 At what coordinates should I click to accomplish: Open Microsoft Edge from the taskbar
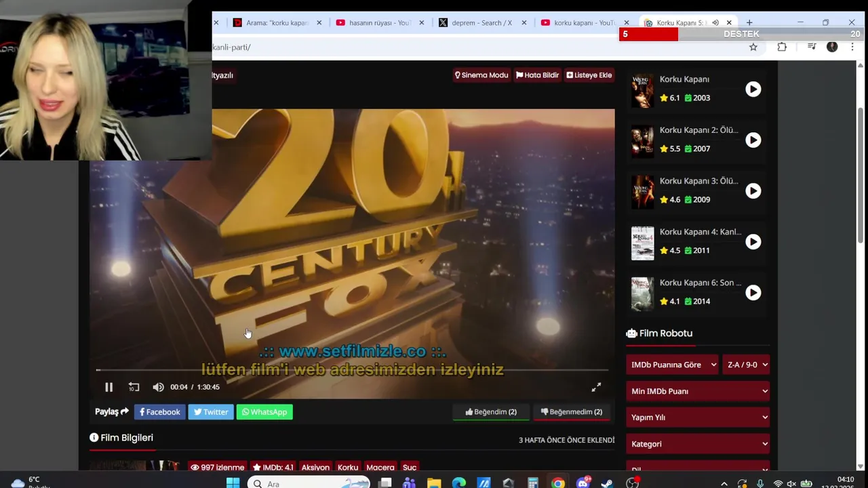(459, 483)
